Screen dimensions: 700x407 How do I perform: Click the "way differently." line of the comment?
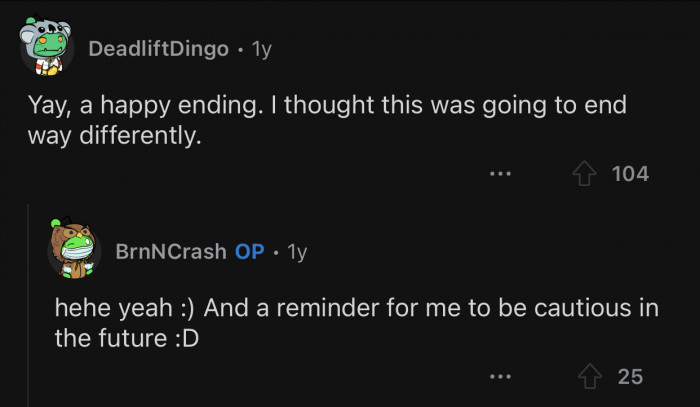114,136
